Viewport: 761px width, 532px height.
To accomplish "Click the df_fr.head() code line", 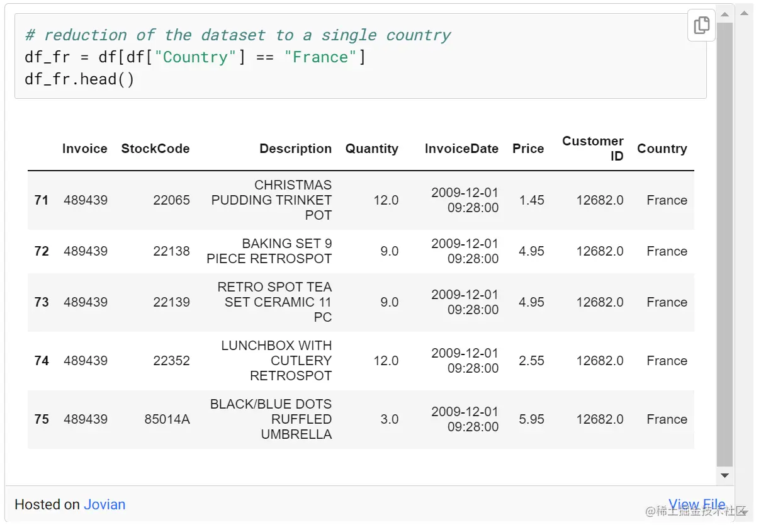I will coord(79,79).
